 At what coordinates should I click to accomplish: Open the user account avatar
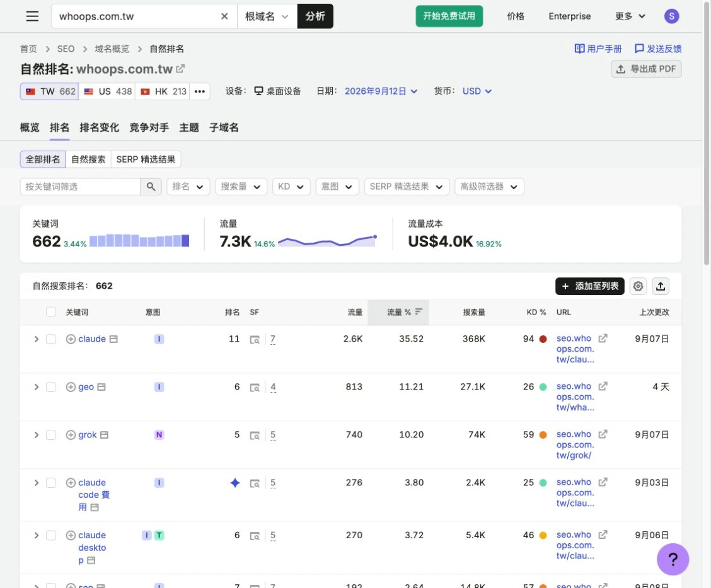671,16
